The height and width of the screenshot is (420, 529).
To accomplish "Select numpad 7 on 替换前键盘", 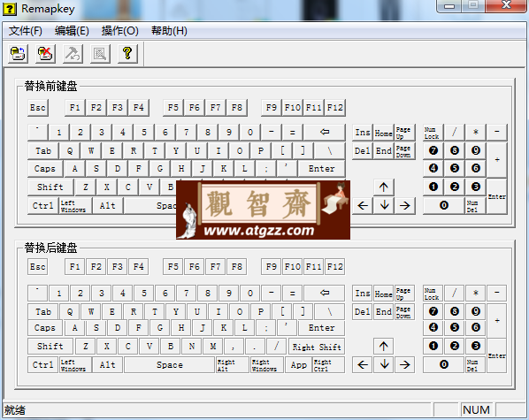I will coord(433,150).
